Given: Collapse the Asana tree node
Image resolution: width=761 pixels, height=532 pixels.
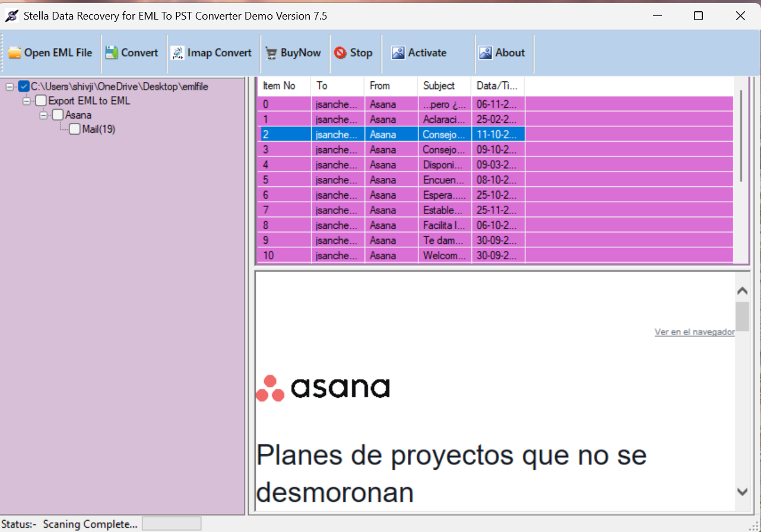Looking at the screenshot, I should (x=43, y=115).
